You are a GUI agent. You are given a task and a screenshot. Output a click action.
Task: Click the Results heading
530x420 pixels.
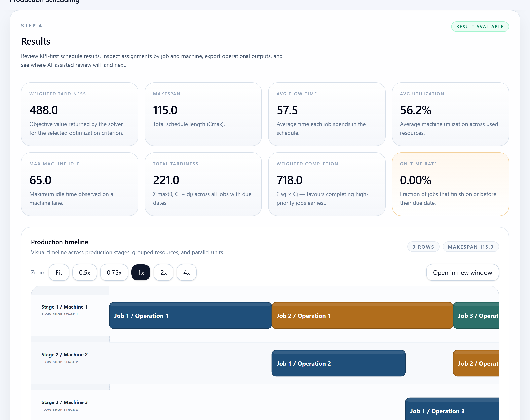pos(36,41)
